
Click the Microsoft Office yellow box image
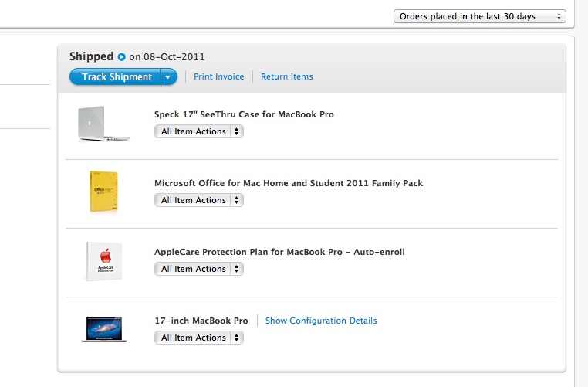click(x=103, y=192)
